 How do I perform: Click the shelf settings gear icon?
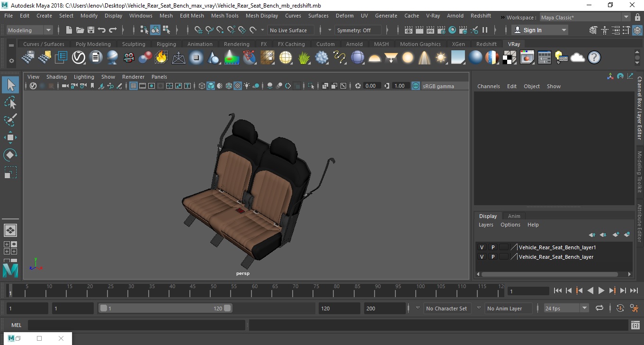[x=11, y=61]
